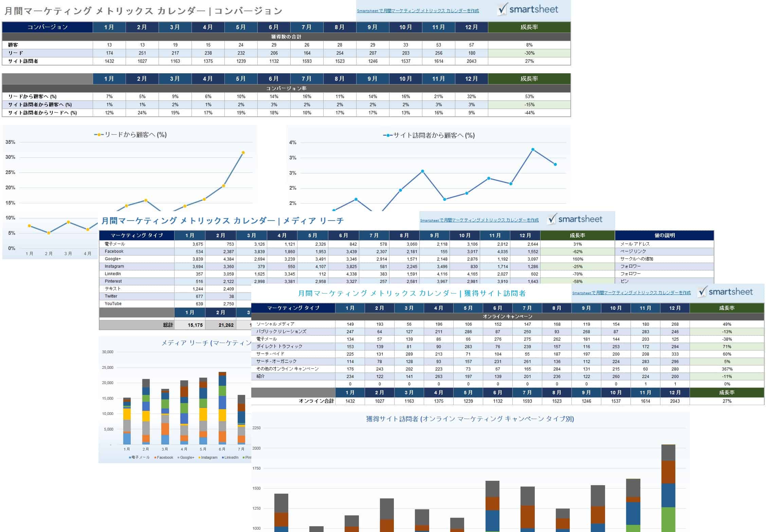The width and height of the screenshot is (766, 532).
Task: Select the Pinterest row label
Action: (x=137, y=281)
